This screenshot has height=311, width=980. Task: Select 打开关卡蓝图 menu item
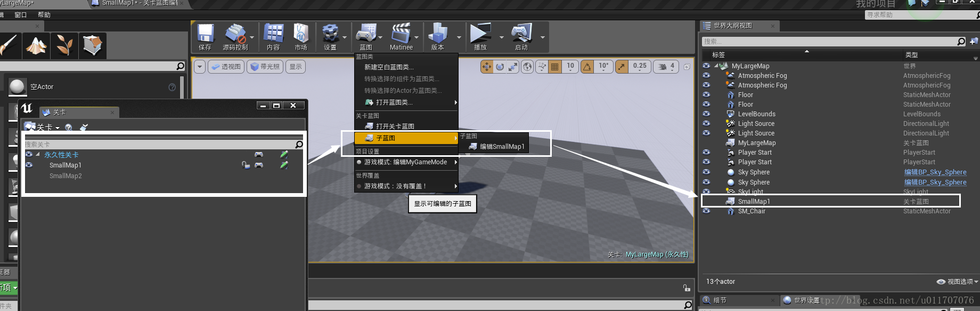click(406, 126)
